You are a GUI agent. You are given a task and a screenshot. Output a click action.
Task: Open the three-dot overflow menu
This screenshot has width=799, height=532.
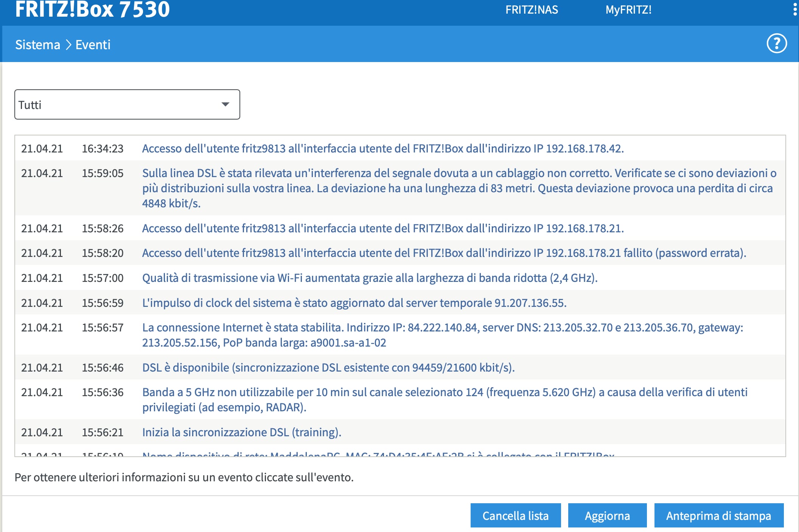click(794, 10)
